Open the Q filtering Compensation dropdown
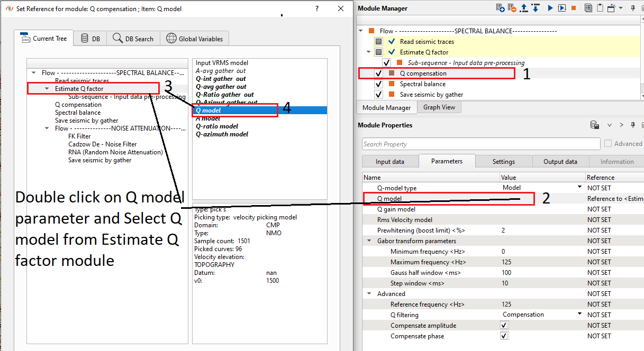 point(579,315)
